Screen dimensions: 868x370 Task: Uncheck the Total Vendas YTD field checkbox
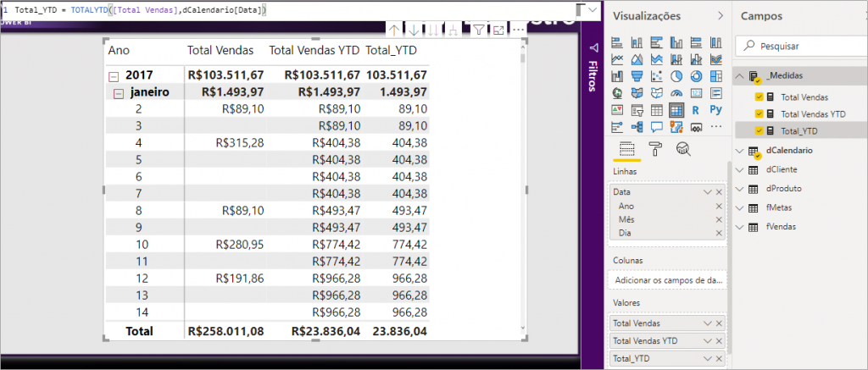(759, 113)
